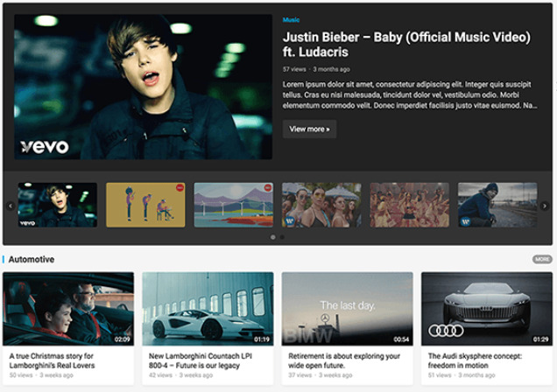Click the '51 views' text
557x392 pixels.
[x=440, y=375]
